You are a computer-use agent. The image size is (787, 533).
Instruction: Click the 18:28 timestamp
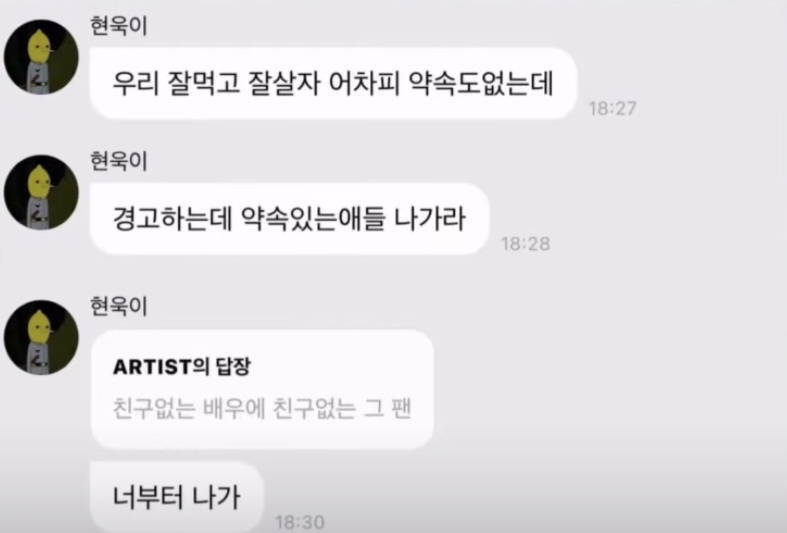click(x=526, y=244)
